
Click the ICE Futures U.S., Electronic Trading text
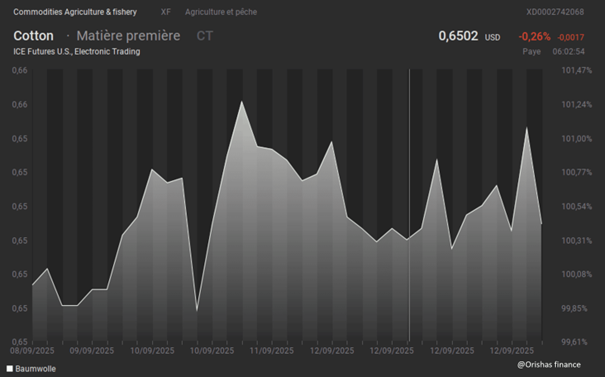click(77, 51)
